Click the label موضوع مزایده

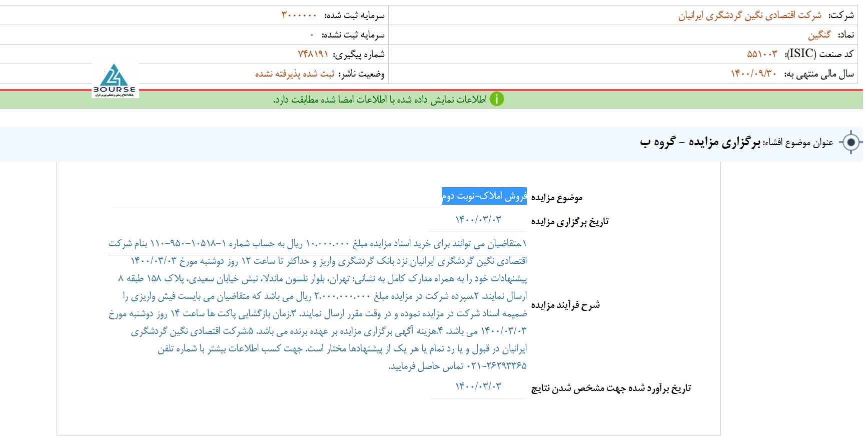pyautogui.click(x=556, y=198)
